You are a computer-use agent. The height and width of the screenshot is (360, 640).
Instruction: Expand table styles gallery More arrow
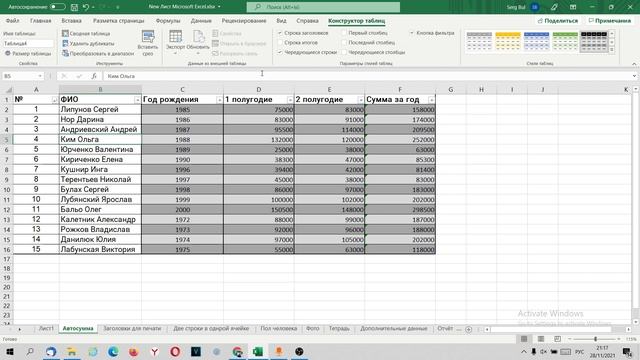tap(611, 50)
